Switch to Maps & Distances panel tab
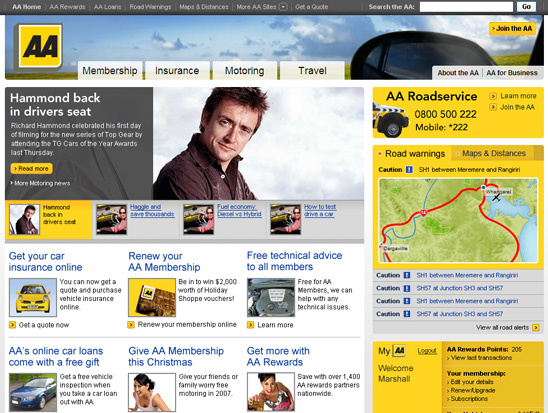This screenshot has width=548, height=413. 494,153
